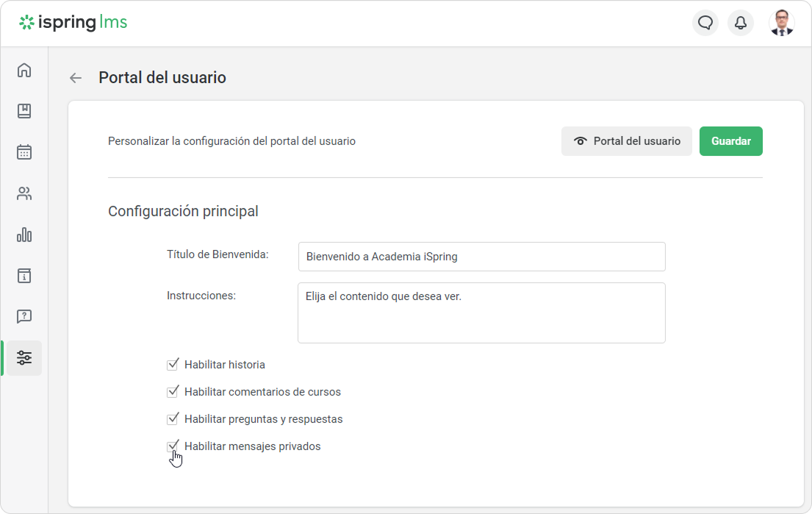Open the Home icon in sidebar
Image resolution: width=812 pixels, height=514 pixels.
24,71
